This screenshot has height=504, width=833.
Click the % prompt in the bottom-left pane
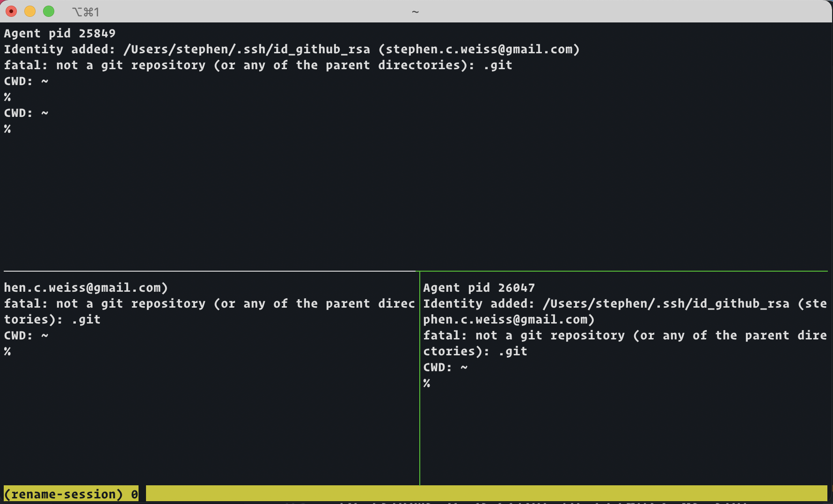[7, 352]
